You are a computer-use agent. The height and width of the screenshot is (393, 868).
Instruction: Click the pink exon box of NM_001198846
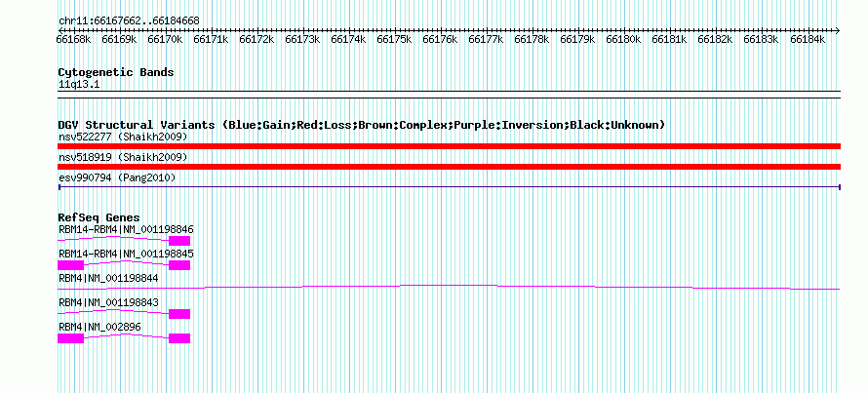coord(179,240)
